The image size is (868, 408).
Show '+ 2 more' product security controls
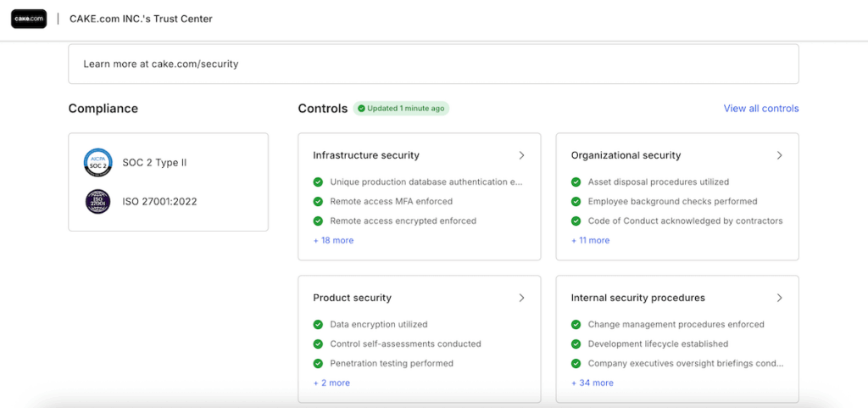pos(331,383)
